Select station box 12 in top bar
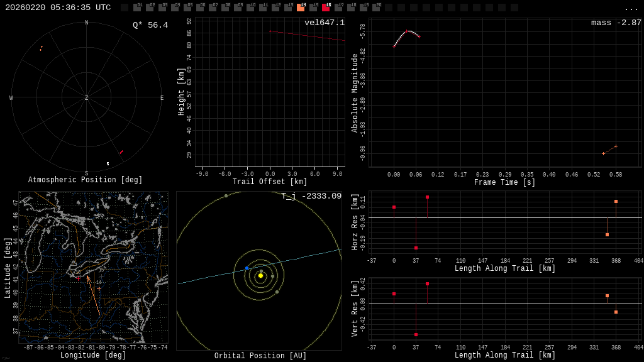The height and width of the screenshot is (362, 644). coord(275,8)
